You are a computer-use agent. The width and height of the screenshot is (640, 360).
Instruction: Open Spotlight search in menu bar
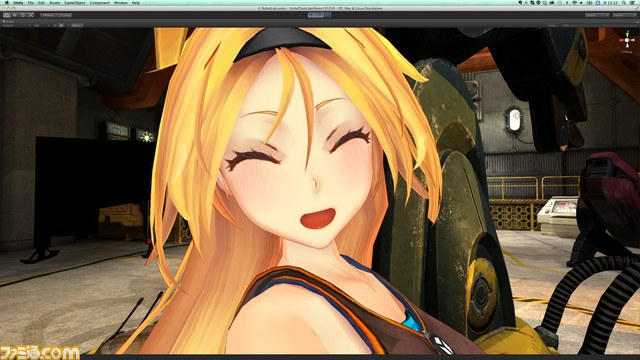[x=624, y=3]
